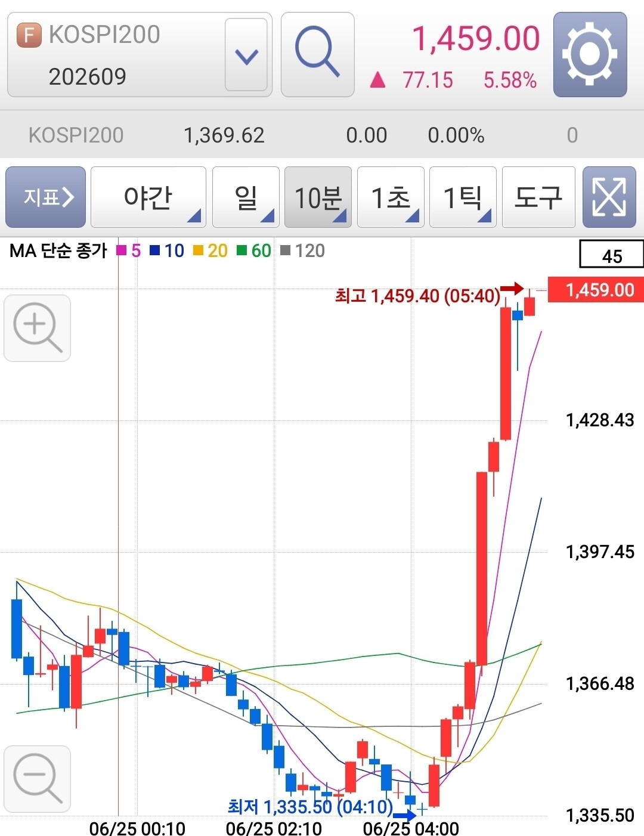Select the 1틱 tick interval
This screenshot has width=644, height=836.
pos(463,197)
